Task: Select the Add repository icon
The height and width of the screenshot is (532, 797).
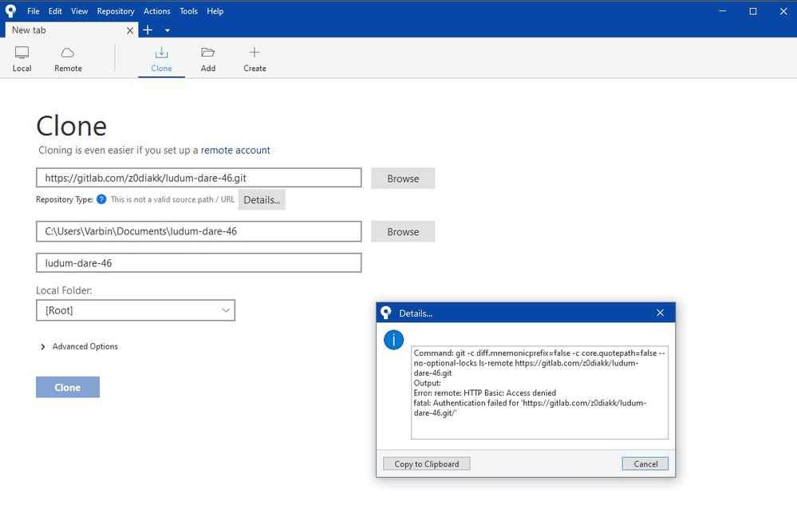Action: point(208,59)
